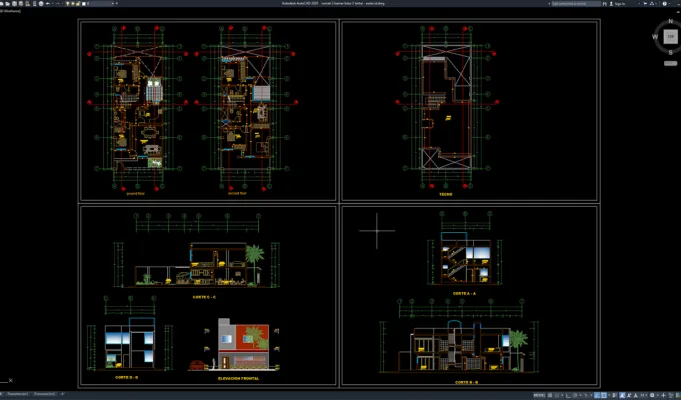Click the MODEL button in status bar

click(539, 395)
